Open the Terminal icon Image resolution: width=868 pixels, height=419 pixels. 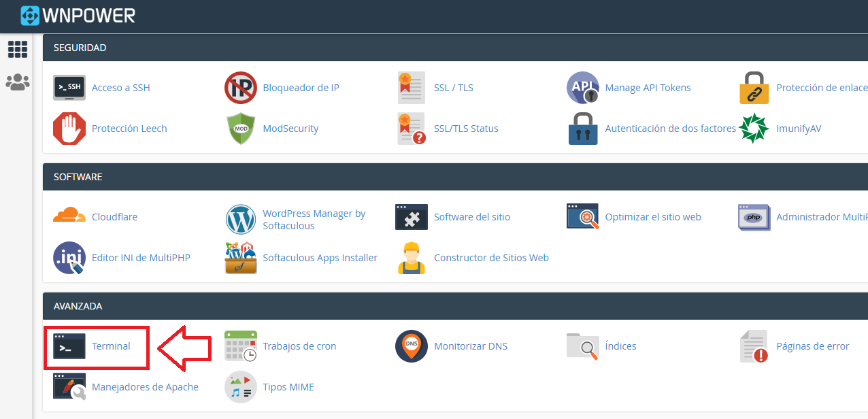(x=69, y=346)
